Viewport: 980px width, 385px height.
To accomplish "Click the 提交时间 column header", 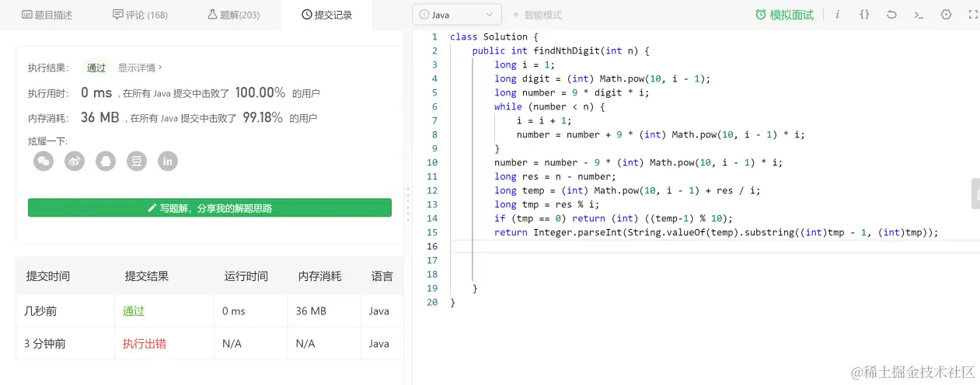I will click(48, 276).
